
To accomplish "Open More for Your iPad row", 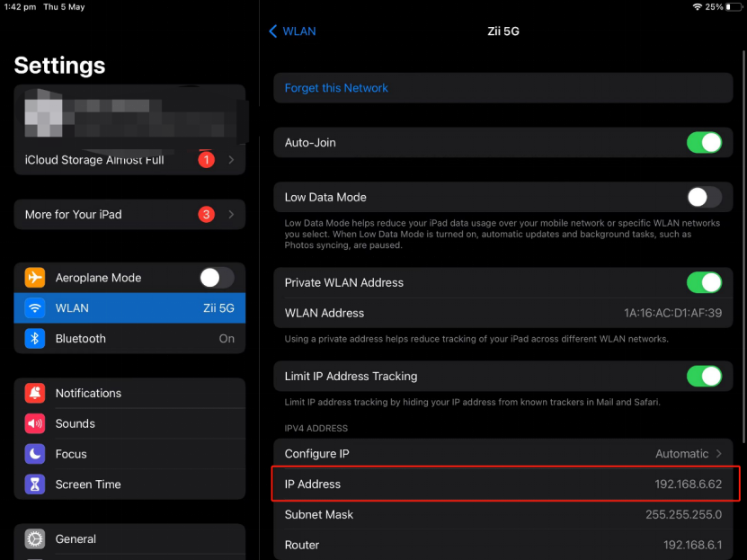I will (x=129, y=215).
